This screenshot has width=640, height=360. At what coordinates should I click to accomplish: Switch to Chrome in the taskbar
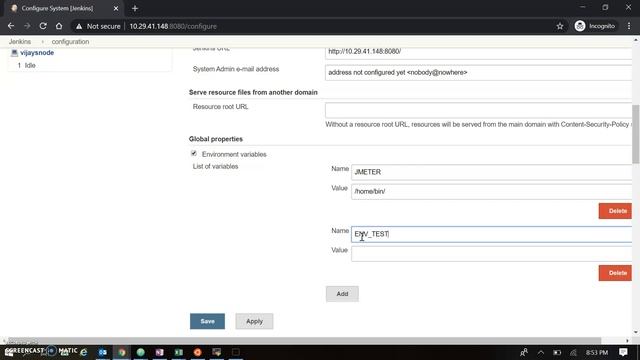(122, 352)
